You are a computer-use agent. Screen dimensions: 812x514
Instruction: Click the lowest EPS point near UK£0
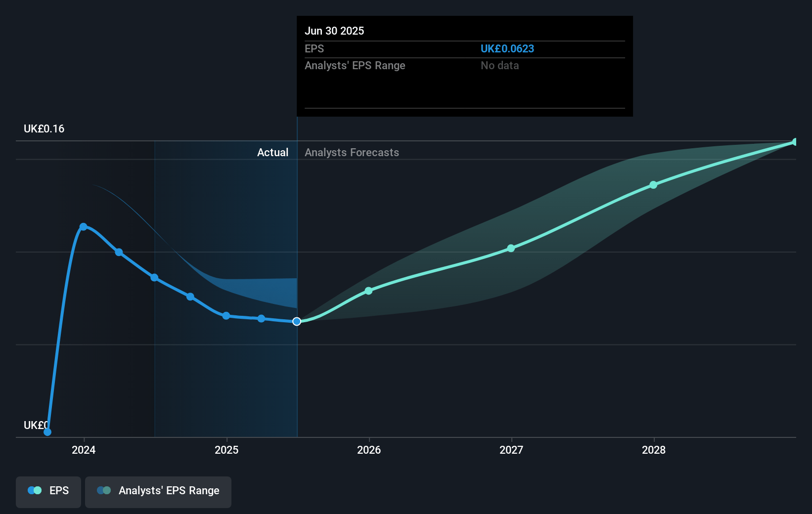point(47,432)
